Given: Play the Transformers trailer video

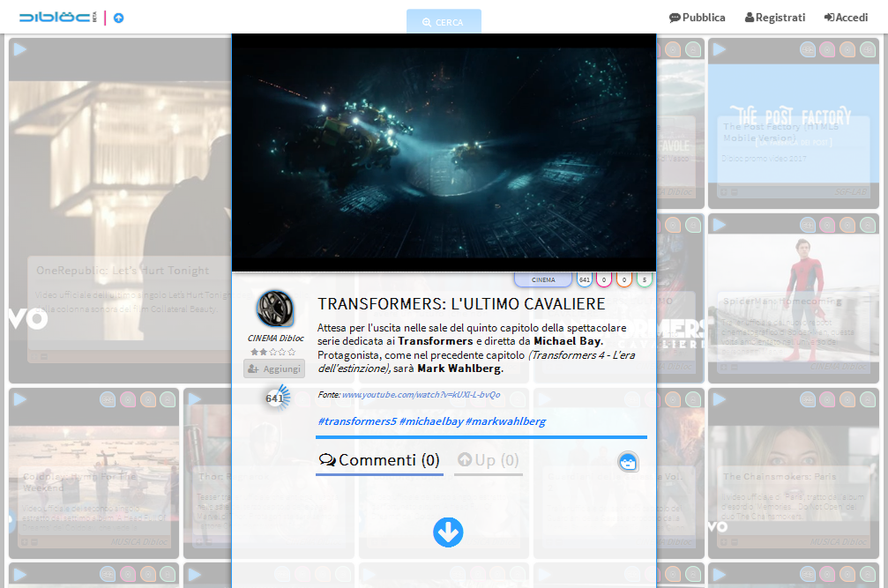Looking at the screenshot, I should (x=444, y=153).
